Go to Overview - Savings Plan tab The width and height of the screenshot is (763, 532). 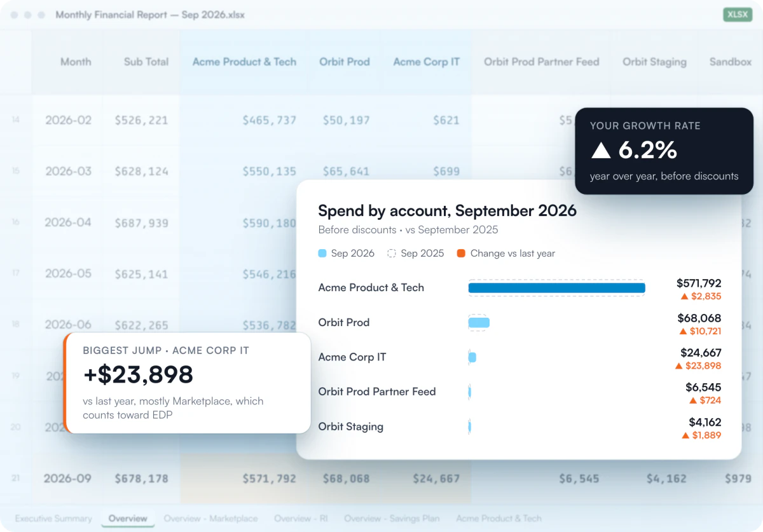coord(392,519)
